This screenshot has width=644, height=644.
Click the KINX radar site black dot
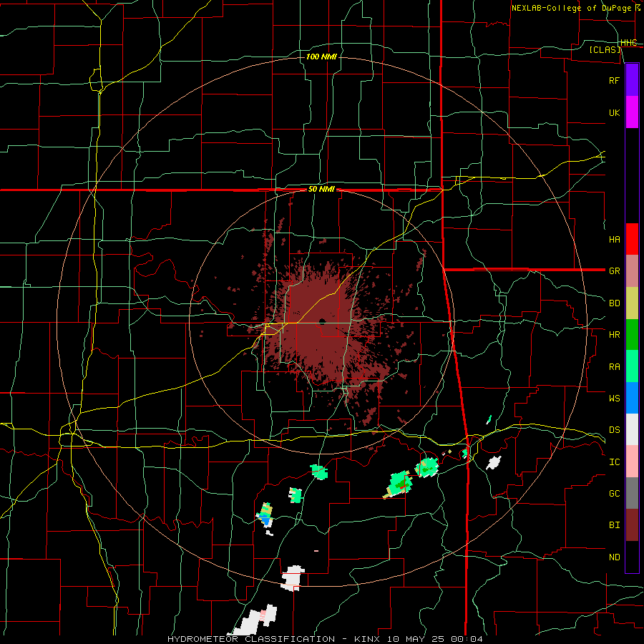click(322, 321)
